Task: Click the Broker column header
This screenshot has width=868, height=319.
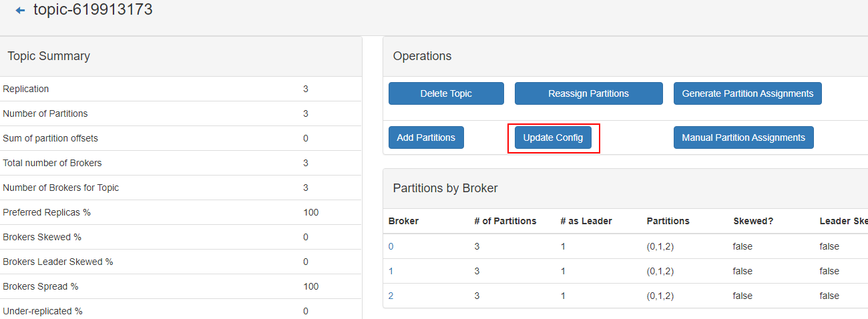Action: pos(403,221)
